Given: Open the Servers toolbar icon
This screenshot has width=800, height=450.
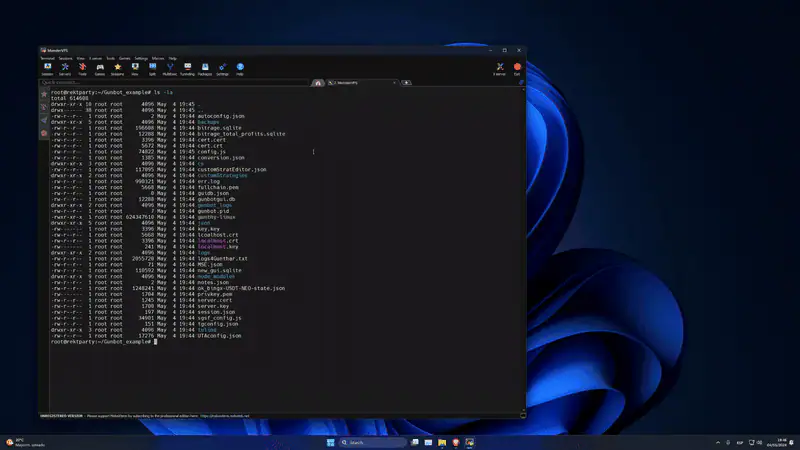Looking at the screenshot, I should click(x=65, y=69).
